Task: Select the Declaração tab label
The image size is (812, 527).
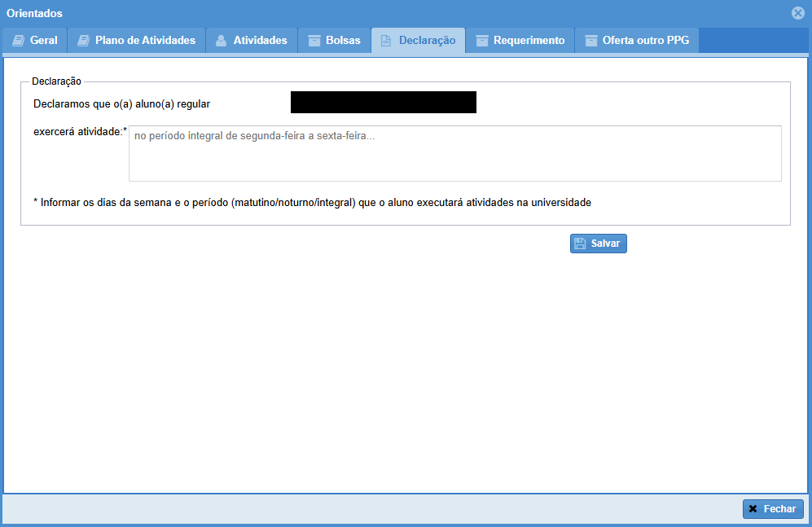Action: pyautogui.click(x=427, y=41)
